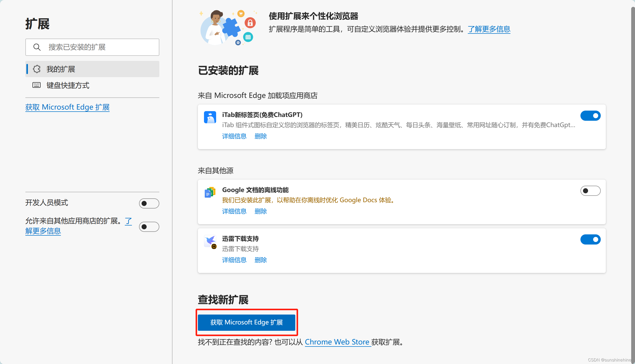This screenshot has width=635, height=364.
Task: Allow extensions from other stores toggle
Action: pyautogui.click(x=149, y=227)
